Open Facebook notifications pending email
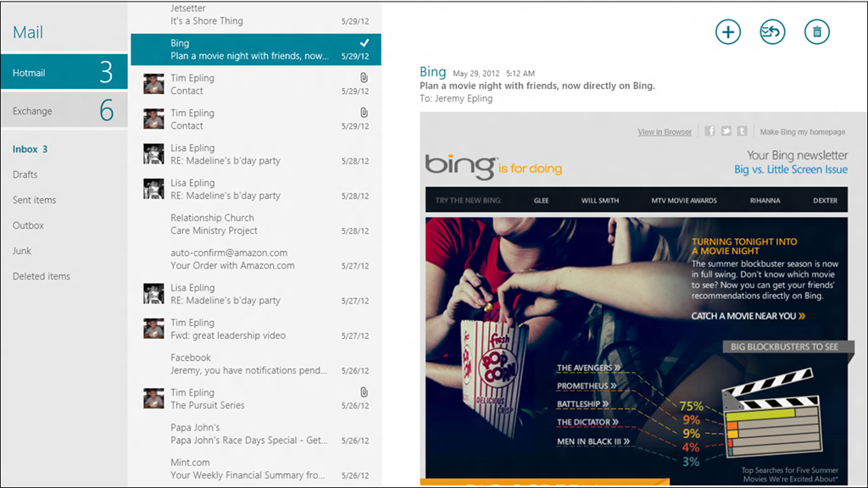The height and width of the screenshot is (488, 868). point(256,364)
